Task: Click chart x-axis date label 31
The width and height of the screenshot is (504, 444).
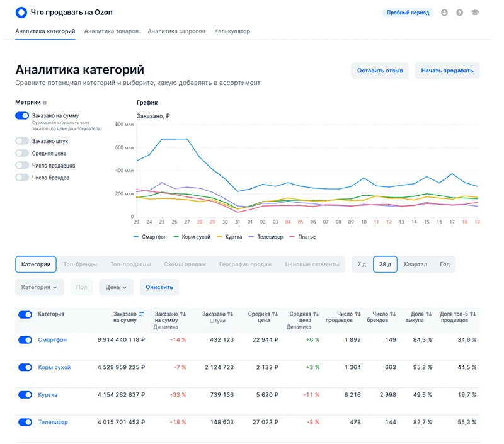Action: point(238,222)
